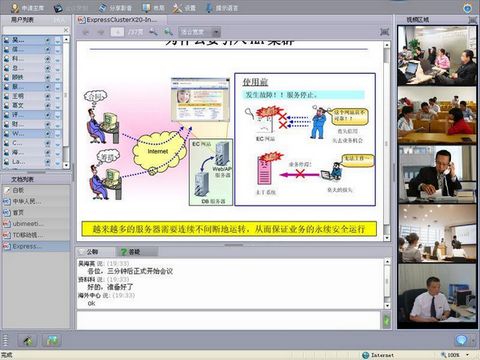Open the TO移动视... document
480x360 pixels.
coord(36,235)
